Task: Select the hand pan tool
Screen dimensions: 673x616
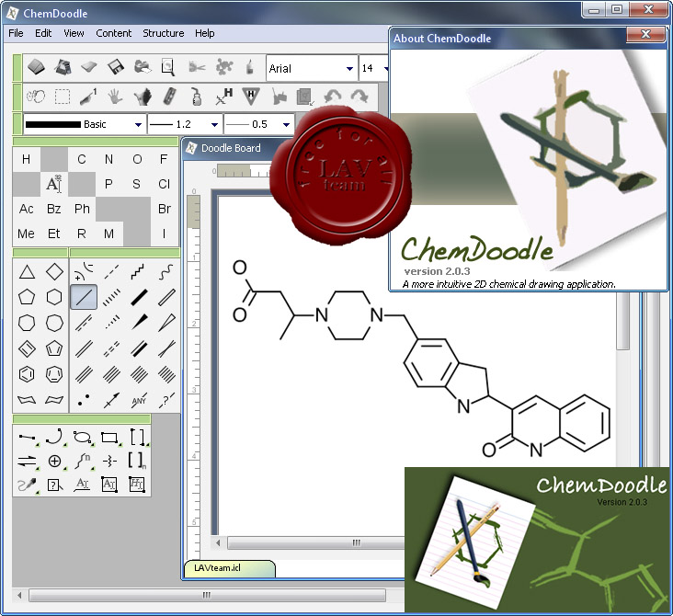Action: pos(114,97)
